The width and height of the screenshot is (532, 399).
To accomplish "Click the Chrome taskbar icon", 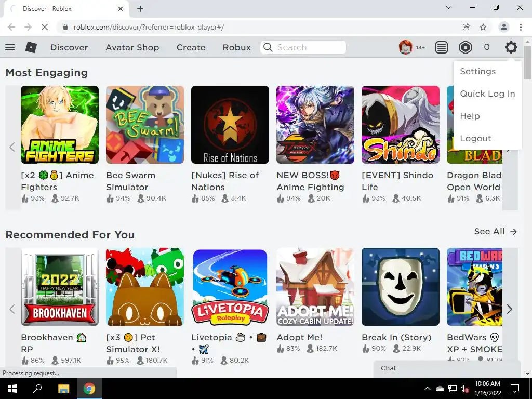I will pos(89,389).
